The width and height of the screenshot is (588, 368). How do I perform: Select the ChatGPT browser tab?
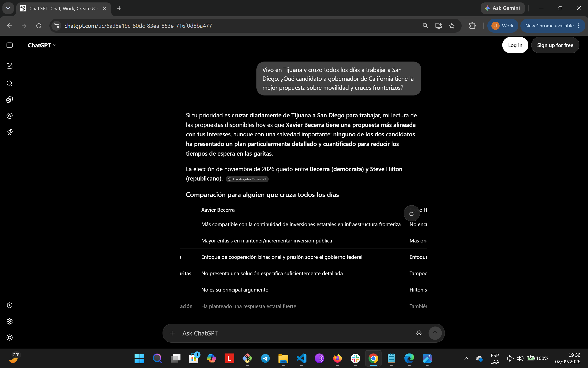(x=64, y=8)
